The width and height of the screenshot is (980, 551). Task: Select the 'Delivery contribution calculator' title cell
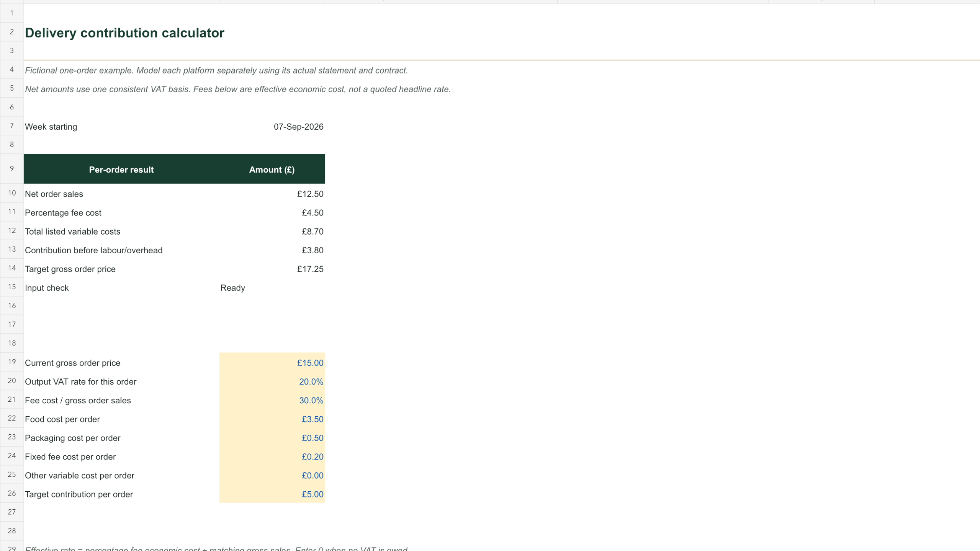pyautogui.click(x=124, y=33)
